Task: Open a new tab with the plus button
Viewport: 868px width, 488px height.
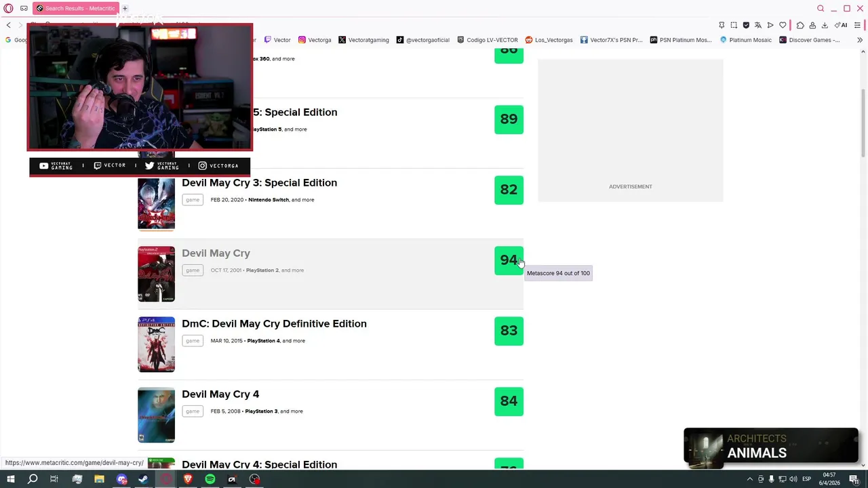Action: click(125, 8)
